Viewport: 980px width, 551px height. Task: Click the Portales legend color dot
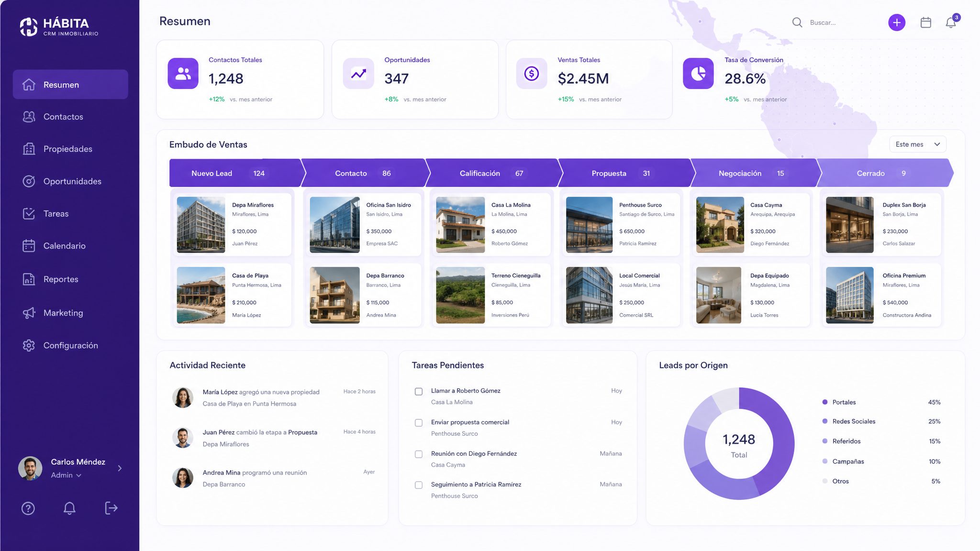click(825, 402)
